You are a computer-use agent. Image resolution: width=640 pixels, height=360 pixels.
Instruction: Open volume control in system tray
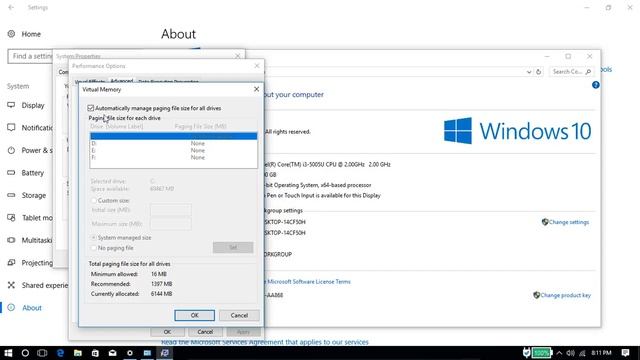click(571, 353)
